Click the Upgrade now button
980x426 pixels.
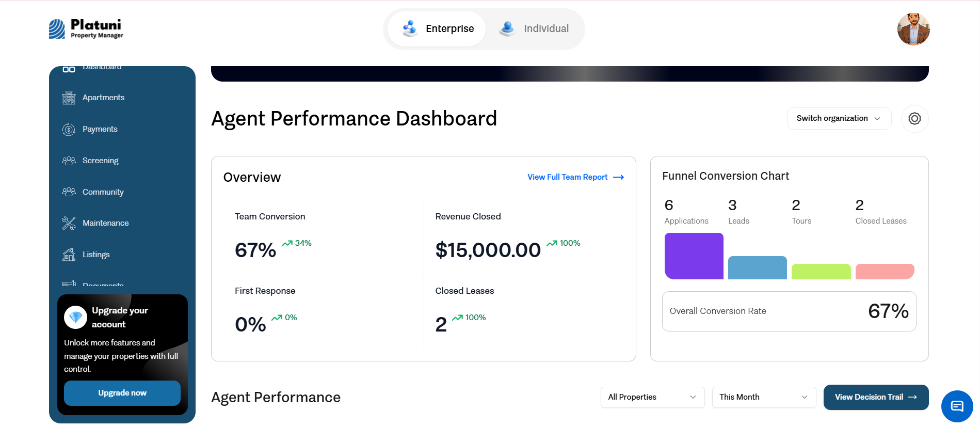122,393
